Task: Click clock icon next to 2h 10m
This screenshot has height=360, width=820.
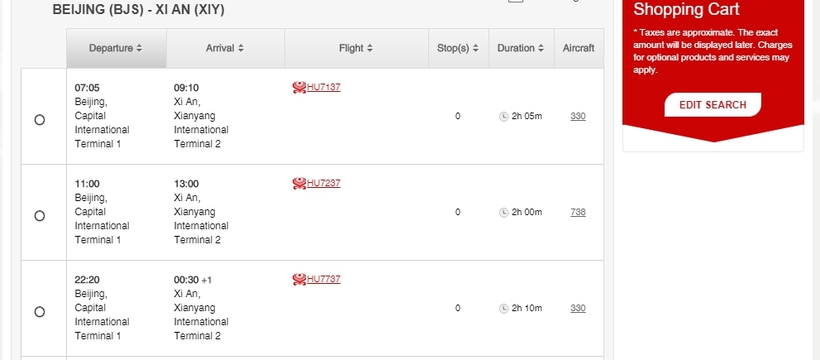Action: click(x=504, y=308)
